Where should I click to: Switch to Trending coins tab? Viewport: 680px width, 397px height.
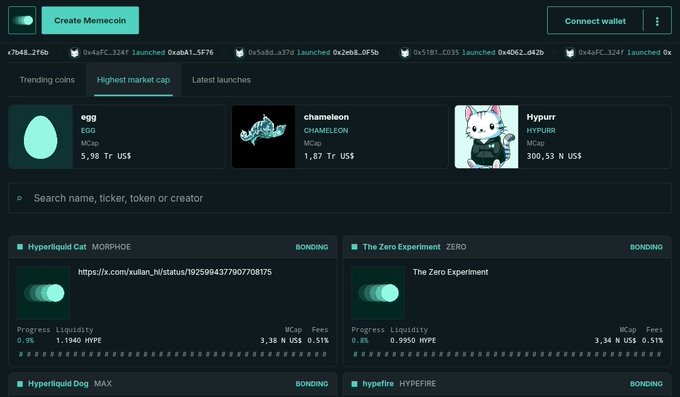47,80
